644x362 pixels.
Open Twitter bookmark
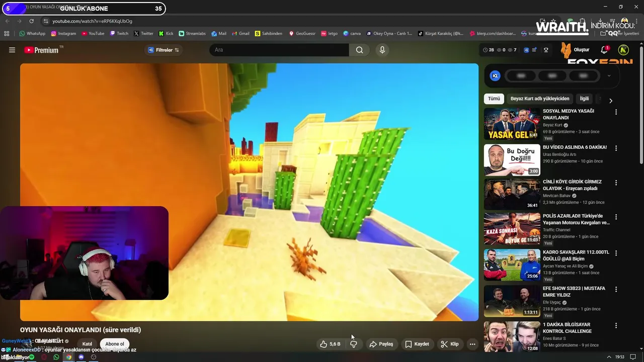coord(143,34)
